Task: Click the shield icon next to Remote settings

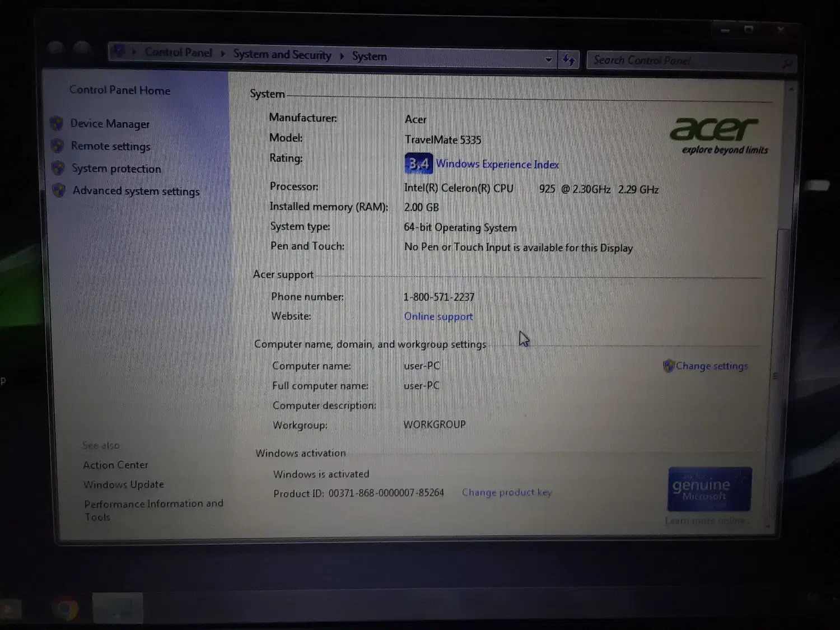Action: click(x=57, y=146)
